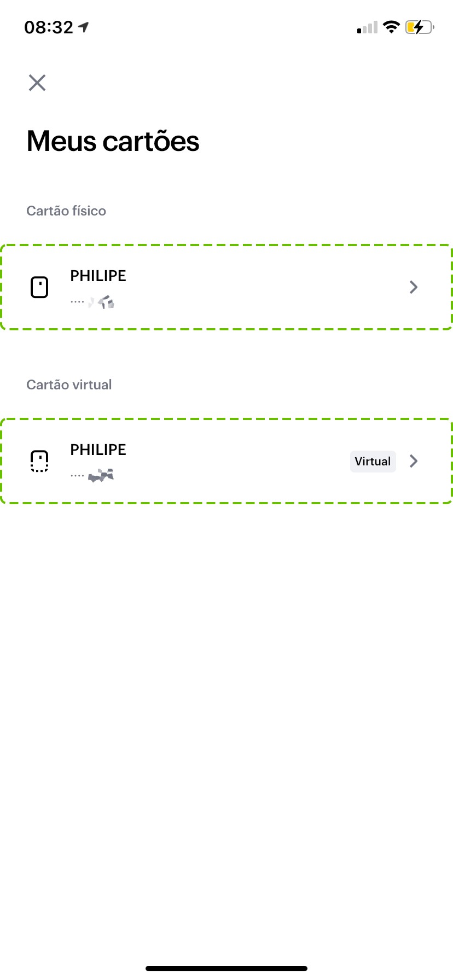Tap the dashed virtual card icon

pyautogui.click(x=39, y=461)
